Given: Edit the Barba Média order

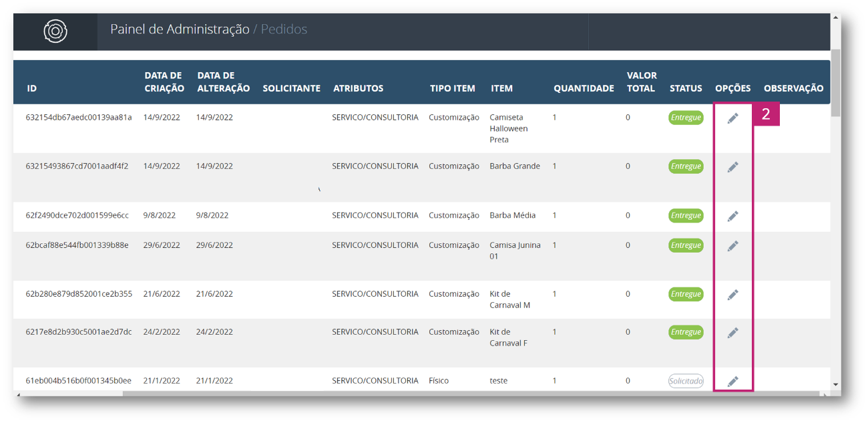Looking at the screenshot, I should (x=732, y=217).
